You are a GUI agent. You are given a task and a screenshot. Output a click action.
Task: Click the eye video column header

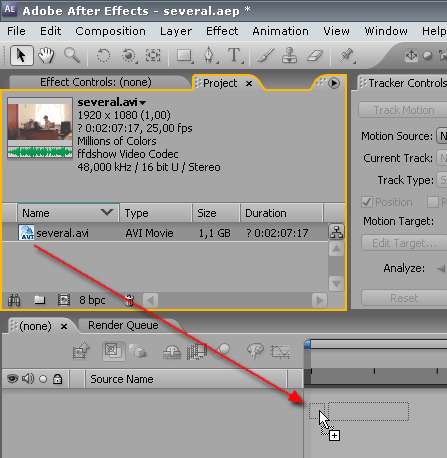[12, 379]
